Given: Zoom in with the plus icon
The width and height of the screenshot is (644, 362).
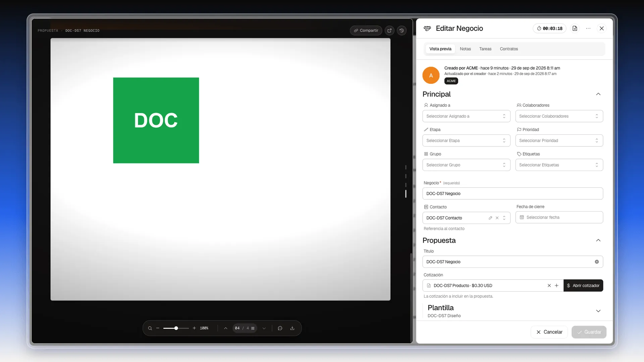Looking at the screenshot, I should (x=194, y=328).
